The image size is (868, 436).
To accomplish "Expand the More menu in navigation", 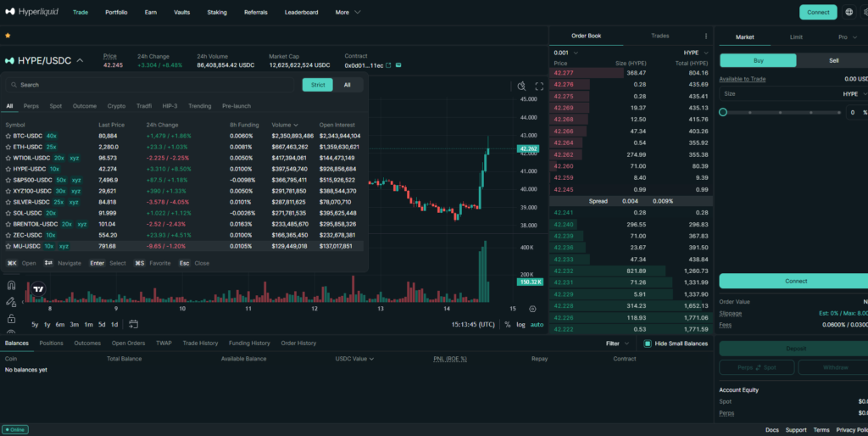I will click(x=348, y=12).
